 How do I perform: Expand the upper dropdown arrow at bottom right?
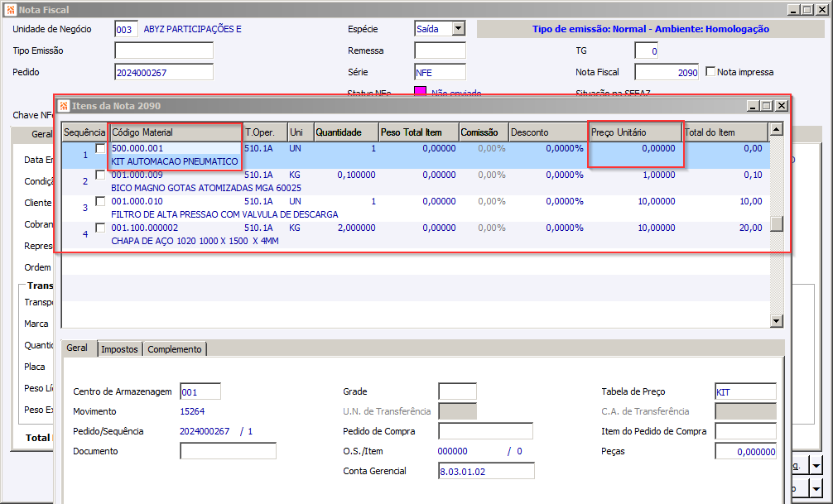coord(816,466)
